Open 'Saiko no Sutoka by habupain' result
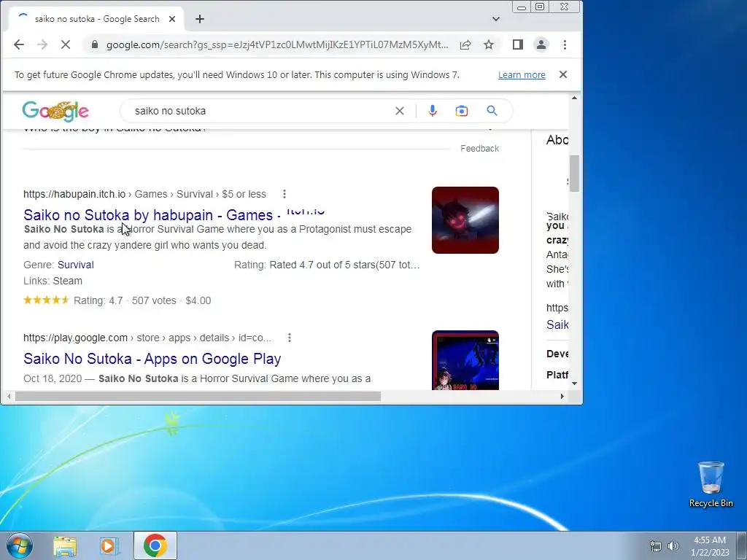 click(174, 215)
